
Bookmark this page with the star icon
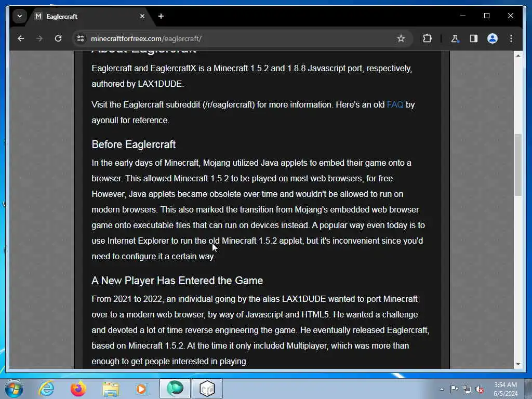[x=401, y=38]
